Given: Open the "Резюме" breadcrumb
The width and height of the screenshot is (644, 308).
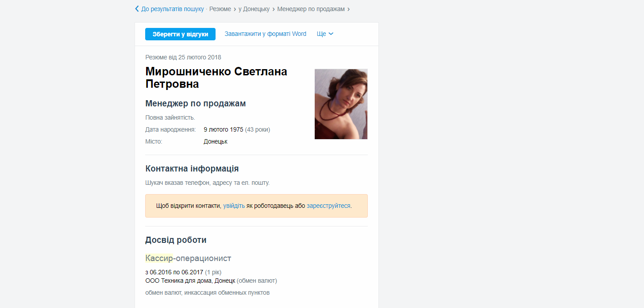Looking at the screenshot, I should pos(220,9).
